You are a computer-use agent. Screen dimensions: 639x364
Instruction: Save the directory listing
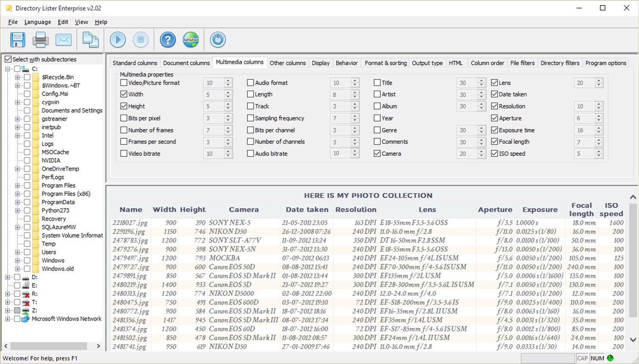tap(17, 40)
